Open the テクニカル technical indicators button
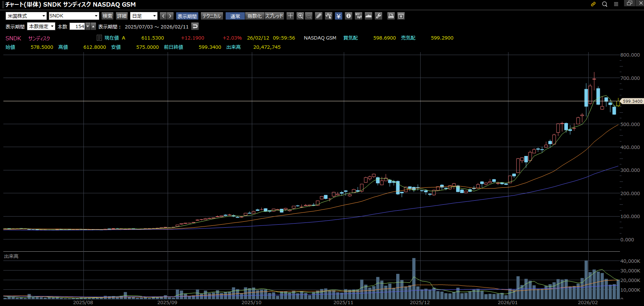Image resolution: width=644 pixels, height=306 pixels. 212,16
